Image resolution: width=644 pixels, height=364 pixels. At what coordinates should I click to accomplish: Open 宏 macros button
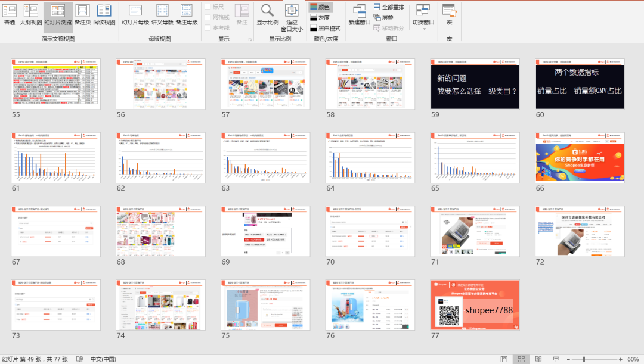449,15
